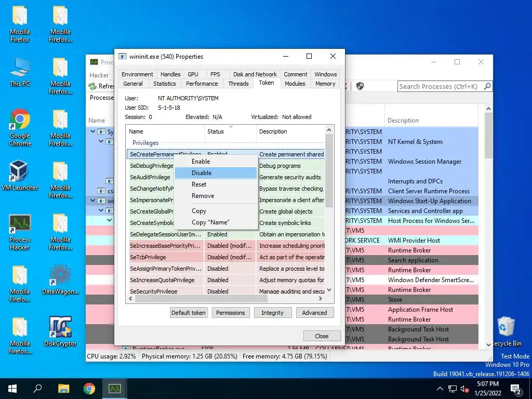Sort privileges by the Name column header

165,131
